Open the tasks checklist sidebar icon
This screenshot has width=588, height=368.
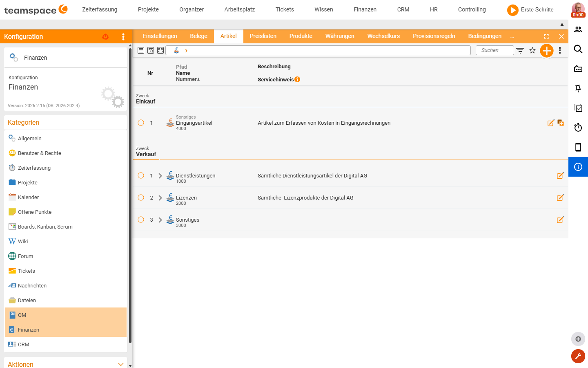(x=578, y=108)
